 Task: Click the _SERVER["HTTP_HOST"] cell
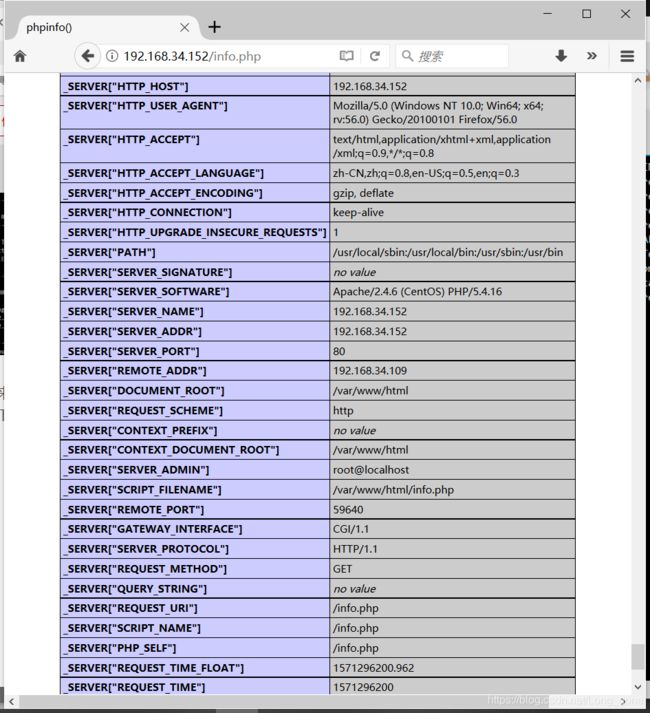[195, 86]
